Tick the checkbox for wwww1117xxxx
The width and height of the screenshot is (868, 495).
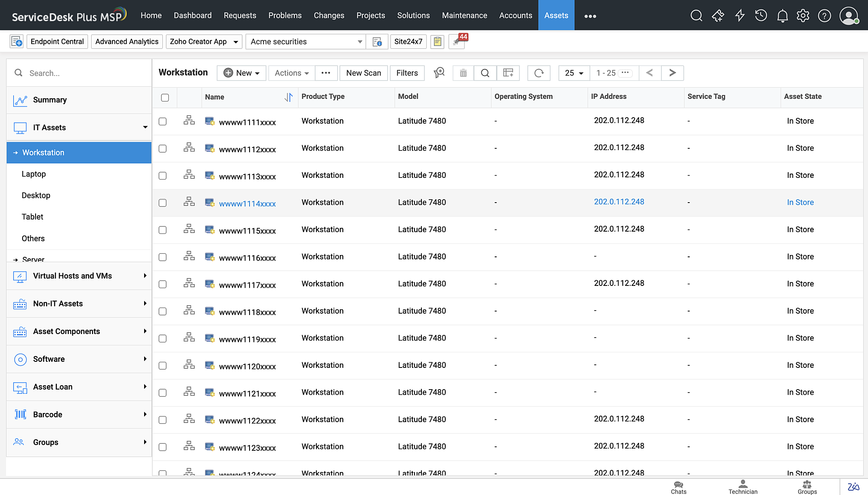pos(163,284)
